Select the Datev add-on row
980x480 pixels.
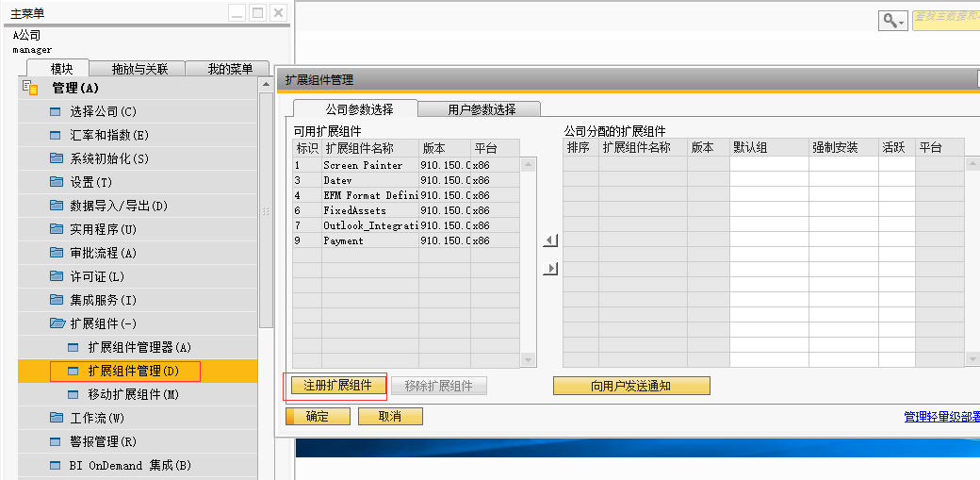click(x=406, y=180)
